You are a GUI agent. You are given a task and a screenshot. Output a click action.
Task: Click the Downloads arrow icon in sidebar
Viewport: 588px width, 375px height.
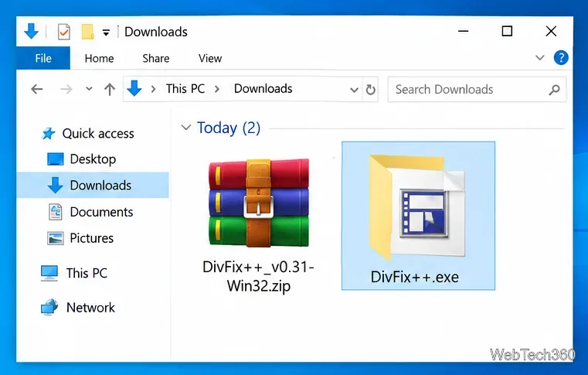(55, 185)
